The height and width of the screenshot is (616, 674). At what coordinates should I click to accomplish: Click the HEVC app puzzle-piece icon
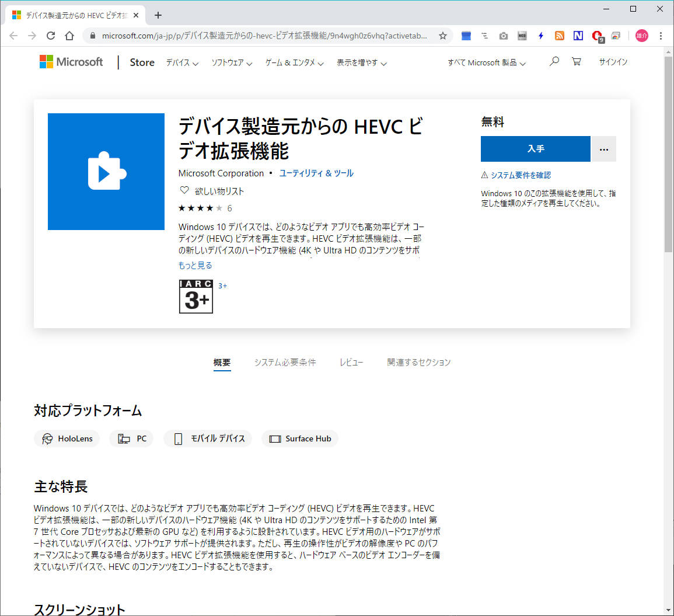(106, 172)
